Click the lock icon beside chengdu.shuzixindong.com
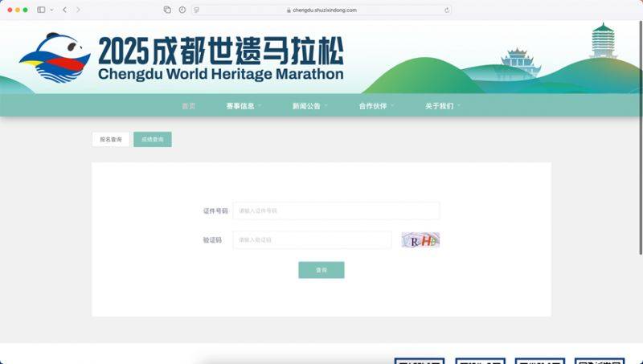Viewport: 643px width, 364px height. [x=289, y=10]
